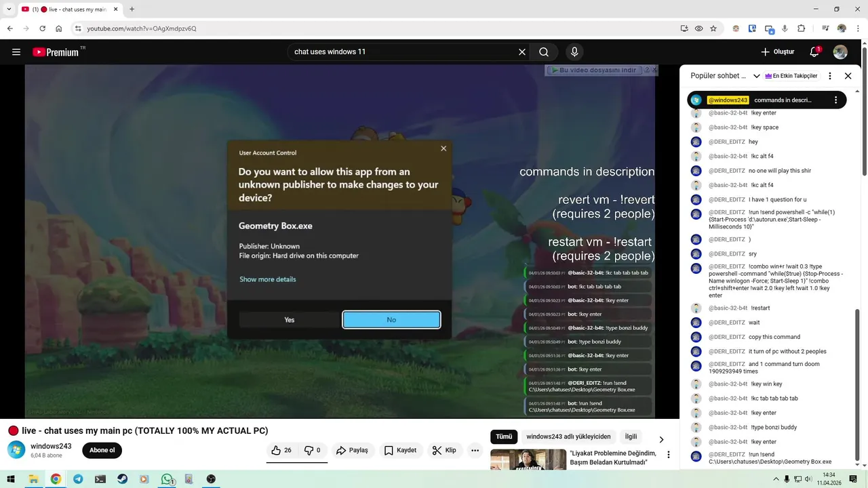Start voice search with microphone icon

coord(574,52)
